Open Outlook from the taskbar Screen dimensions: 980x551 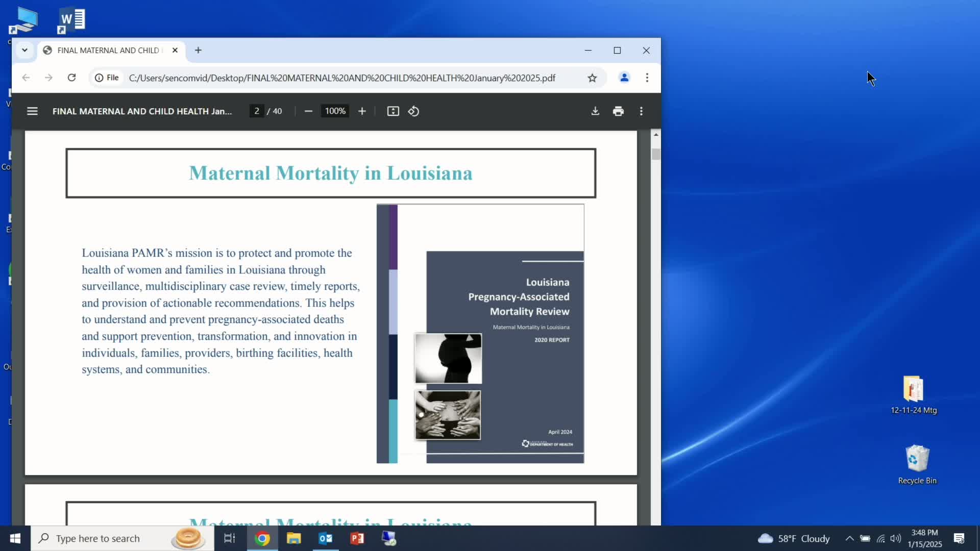pyautogui.click(x=326, y=538)
